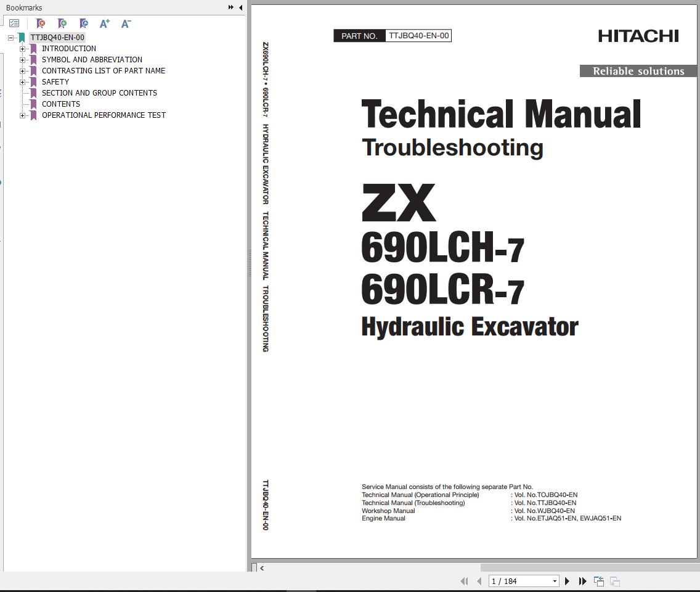Expand the OPERATIONAL PERFORMANCE TEST bookmark
The image size is (700, 592).
click(22, 116)
